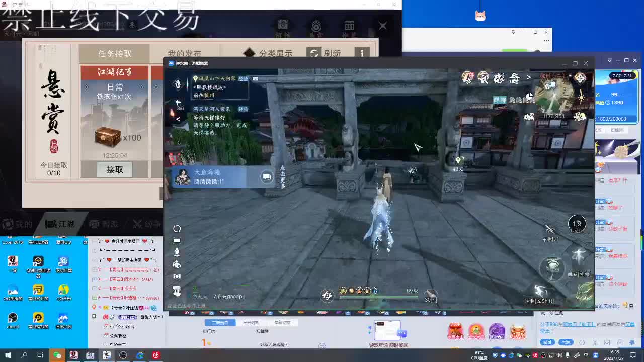The image size is (644, 362).
Task: Click the crosshair icon beside minimap
Action: tap(580, 78)
